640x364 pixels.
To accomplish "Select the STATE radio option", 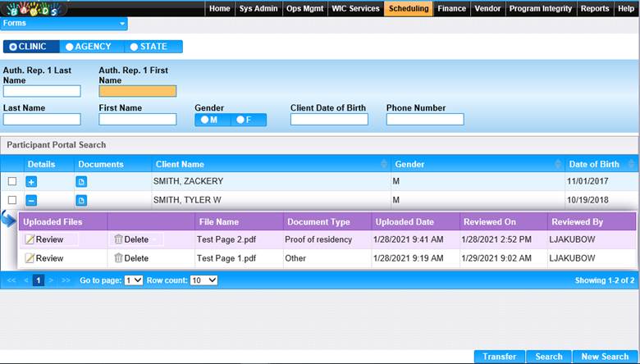I will (153, 47).
